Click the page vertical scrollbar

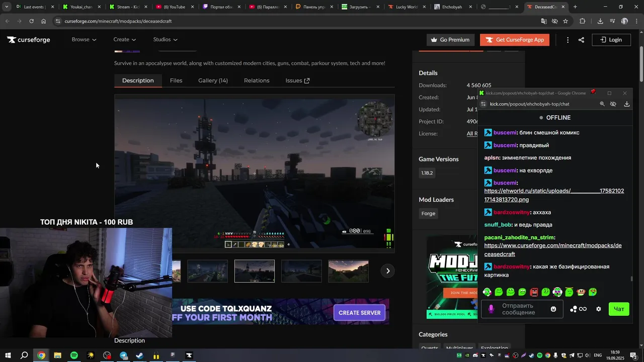pos(641,64)
